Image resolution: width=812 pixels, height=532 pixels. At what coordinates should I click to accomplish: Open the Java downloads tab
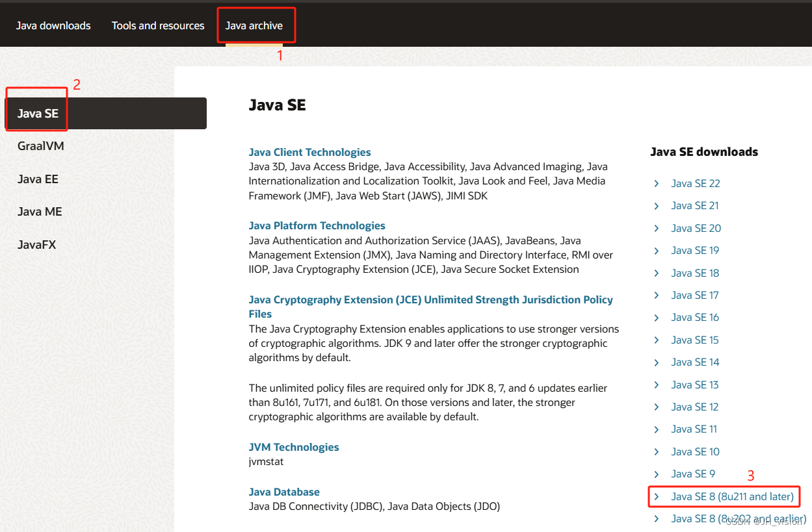coord(53,26)
